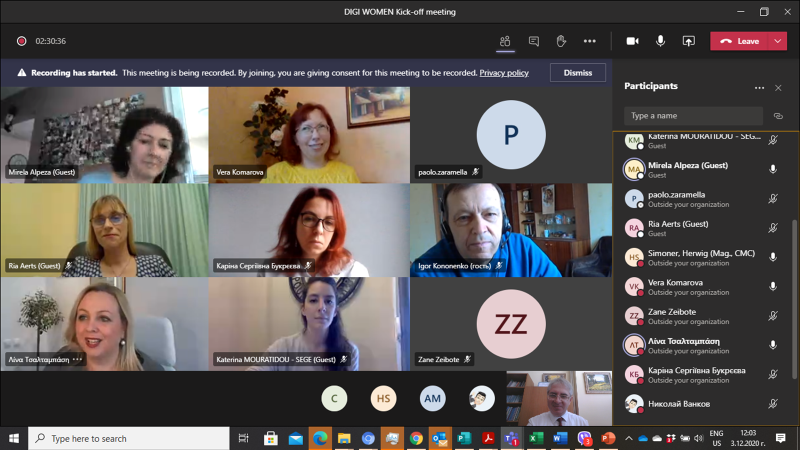Screen dimensions: 800x450
Task: Open your self-view video thumbnail
Action: (x=559, y=398)
